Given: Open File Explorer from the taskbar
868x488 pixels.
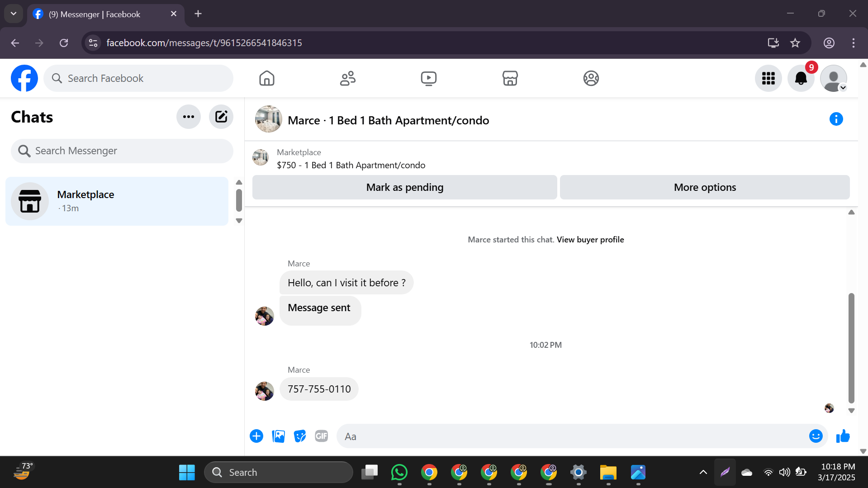Looking at the screenshot, I should 608,472.
